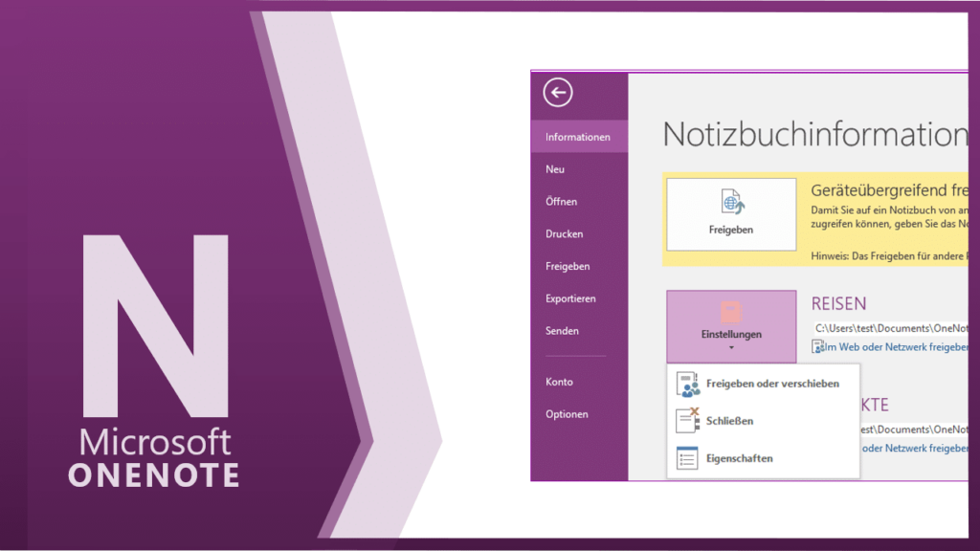Open the Neu page in the sidebar
The height and width of the screenshot is (551, 980).
[x=555, y=169]
